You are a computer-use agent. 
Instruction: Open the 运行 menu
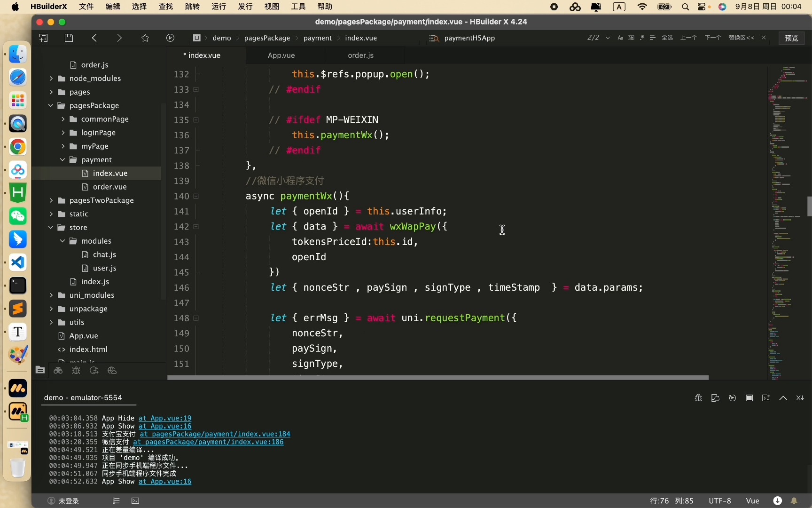click(219, 7)
